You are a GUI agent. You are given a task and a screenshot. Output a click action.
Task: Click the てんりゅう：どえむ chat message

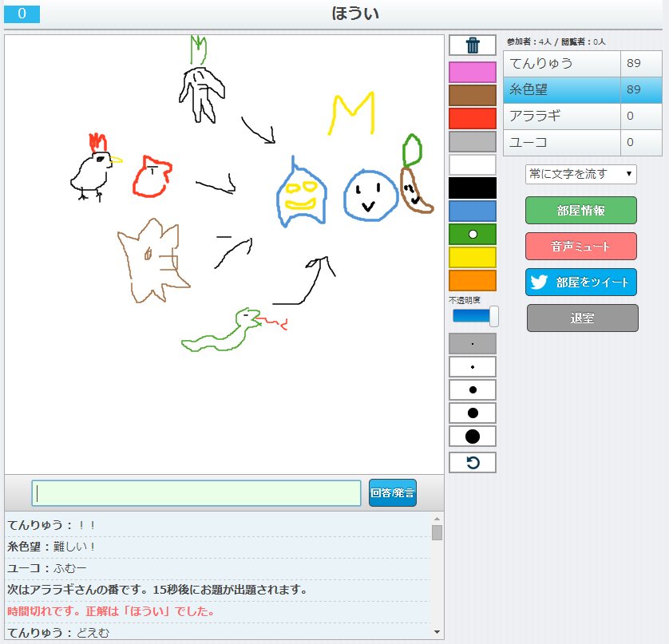[58, 633]
